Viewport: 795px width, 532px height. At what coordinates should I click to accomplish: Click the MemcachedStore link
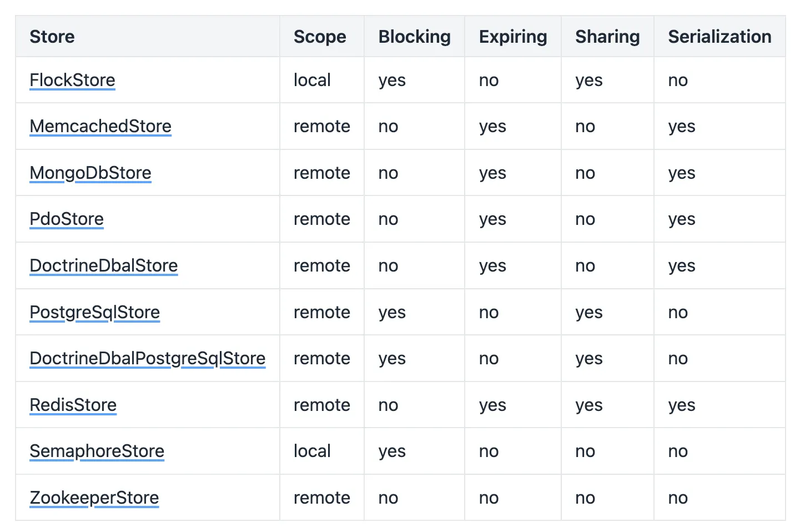100,126
